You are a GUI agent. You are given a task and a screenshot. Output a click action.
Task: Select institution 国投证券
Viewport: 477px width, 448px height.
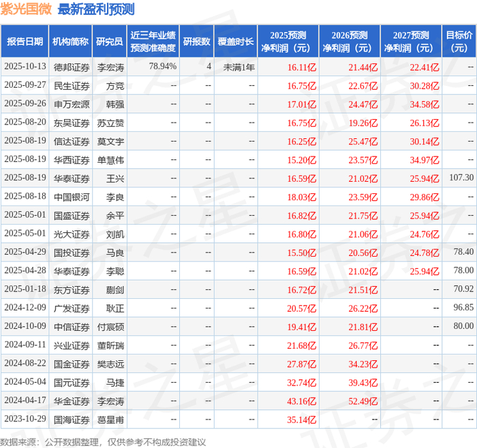pos(72,253)
